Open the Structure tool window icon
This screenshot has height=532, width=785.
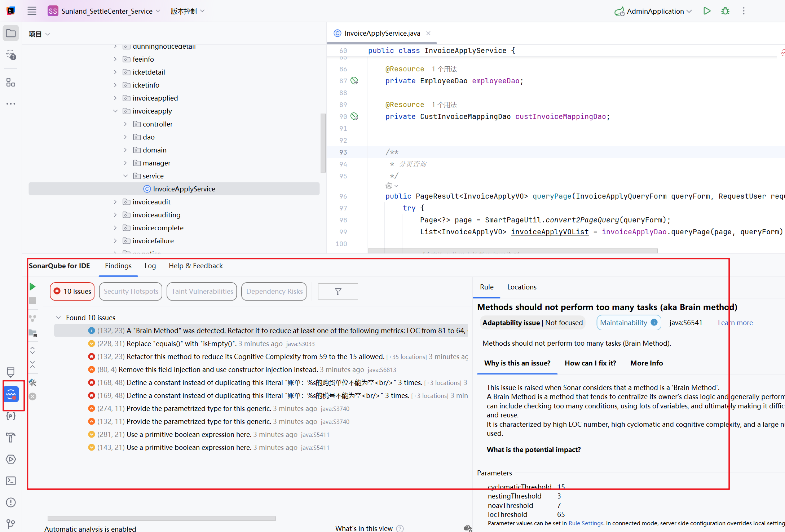coord(11,83)
